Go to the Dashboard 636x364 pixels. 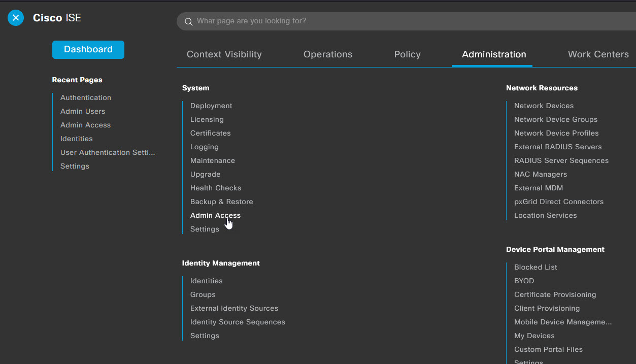(88, 49)
